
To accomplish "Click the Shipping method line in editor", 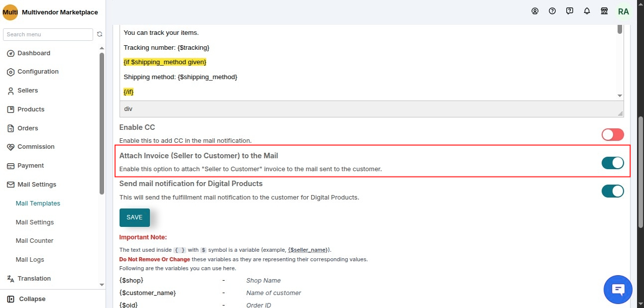I will click(x=180, y=77).
